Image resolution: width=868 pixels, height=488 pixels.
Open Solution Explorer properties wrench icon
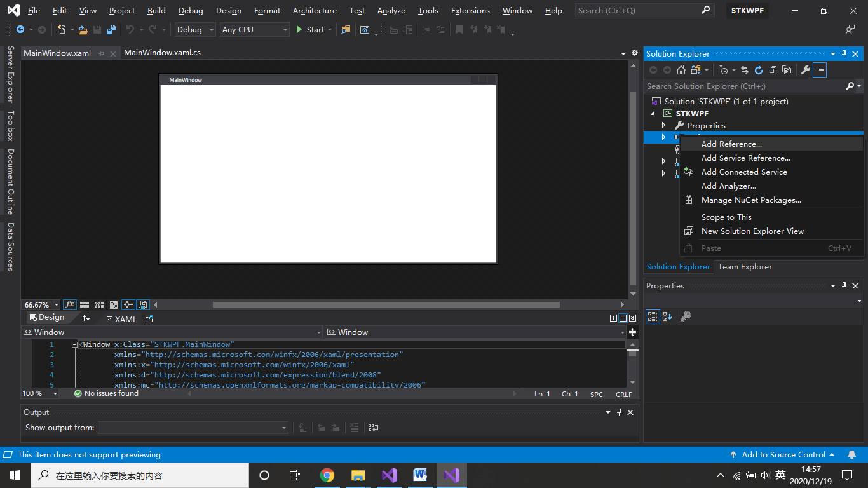(805, 70)
